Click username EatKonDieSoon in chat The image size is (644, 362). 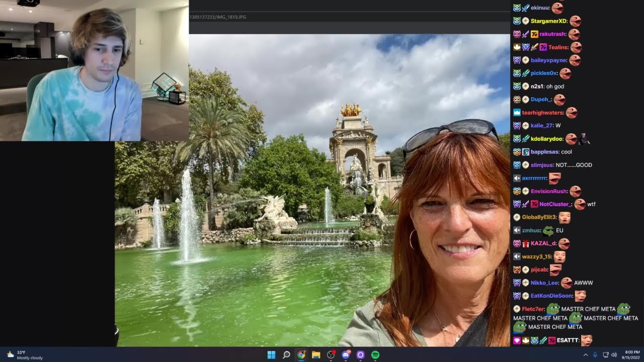click(551, 296)
